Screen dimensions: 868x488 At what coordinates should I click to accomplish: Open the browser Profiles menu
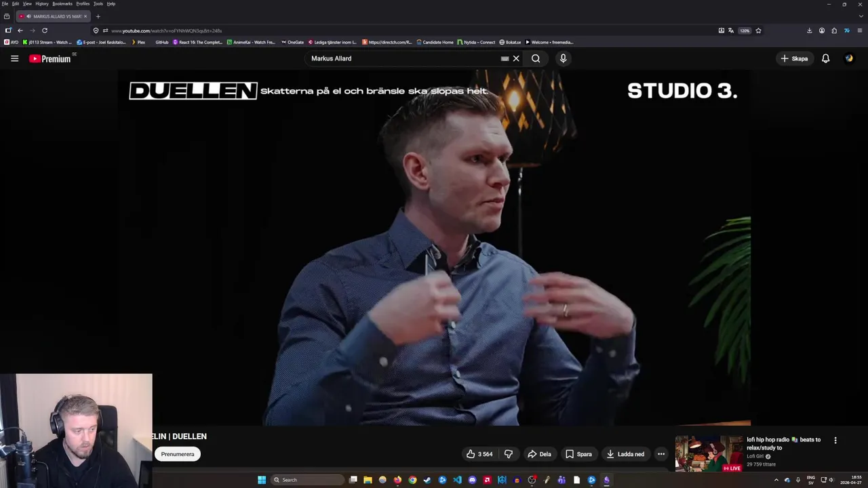point(83,3)
